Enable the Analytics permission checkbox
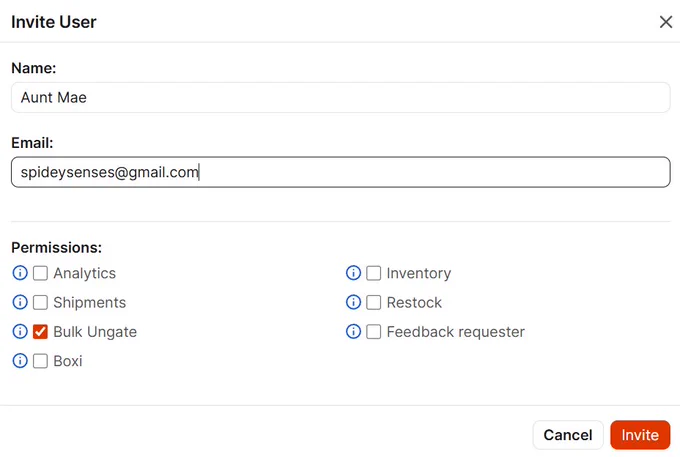Image resolution: width=680 pixels, height=457 pixels. (40, 273)
